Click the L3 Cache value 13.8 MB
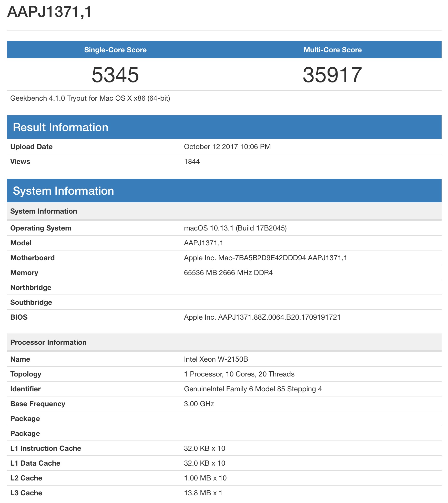This screenshot has width=448, height=503. pyautogui.click(x=203, y=493)
